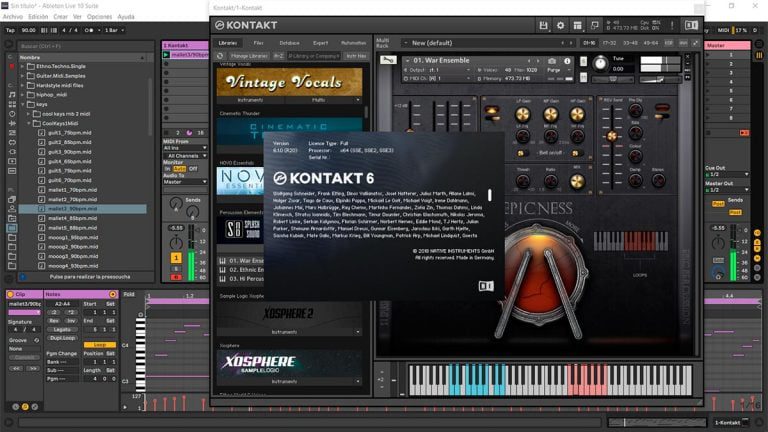Toggle the Clip box on/off circle
Viewport: 768px width, 432px height.
coord(10,294)
